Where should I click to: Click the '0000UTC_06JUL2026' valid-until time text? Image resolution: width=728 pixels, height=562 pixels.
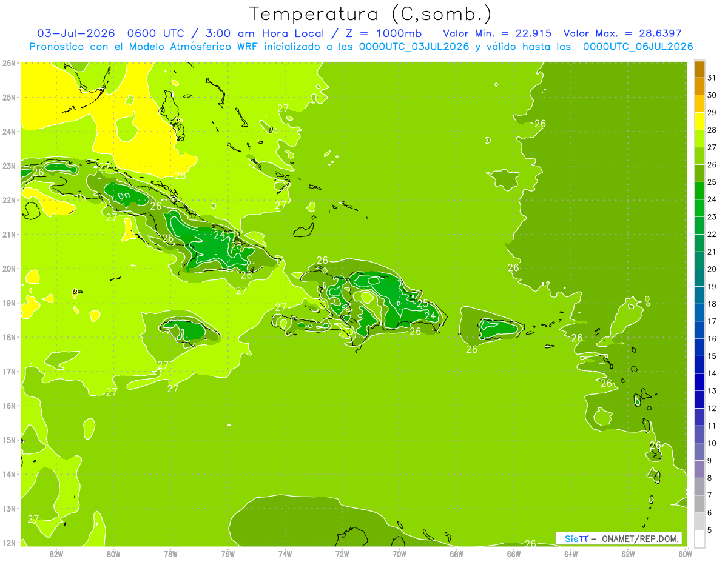coord(638,47)
